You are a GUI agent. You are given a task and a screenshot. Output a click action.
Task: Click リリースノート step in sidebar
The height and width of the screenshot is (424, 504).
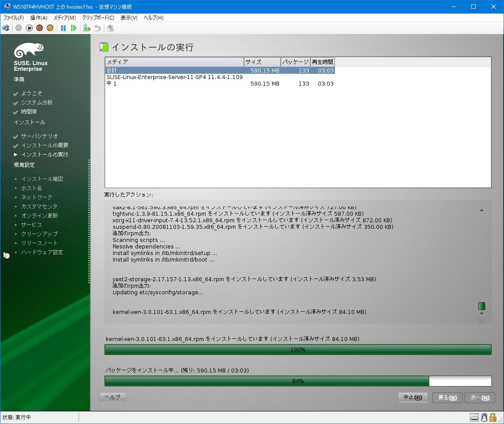(39, 243)
